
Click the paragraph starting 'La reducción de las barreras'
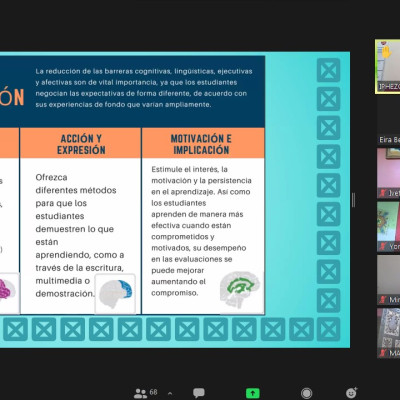click(144, 88)
